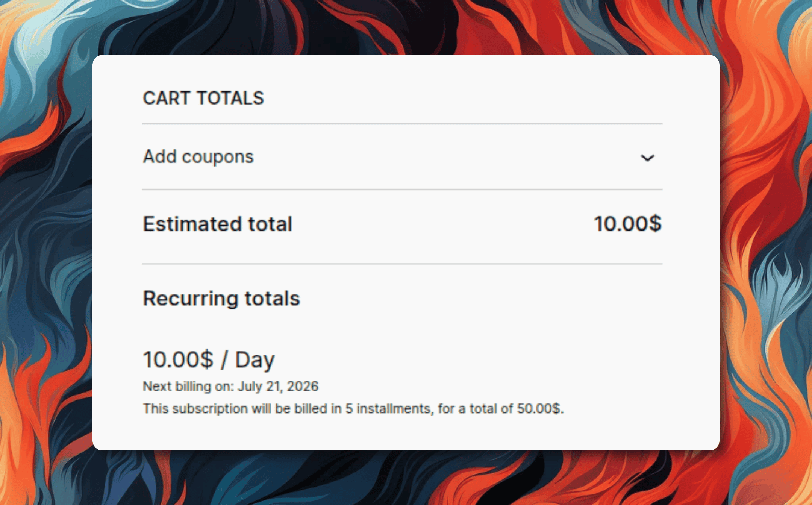
Task: Click the CART TOTALS heading
Action: pyautogui.click(x=203, y=98)
